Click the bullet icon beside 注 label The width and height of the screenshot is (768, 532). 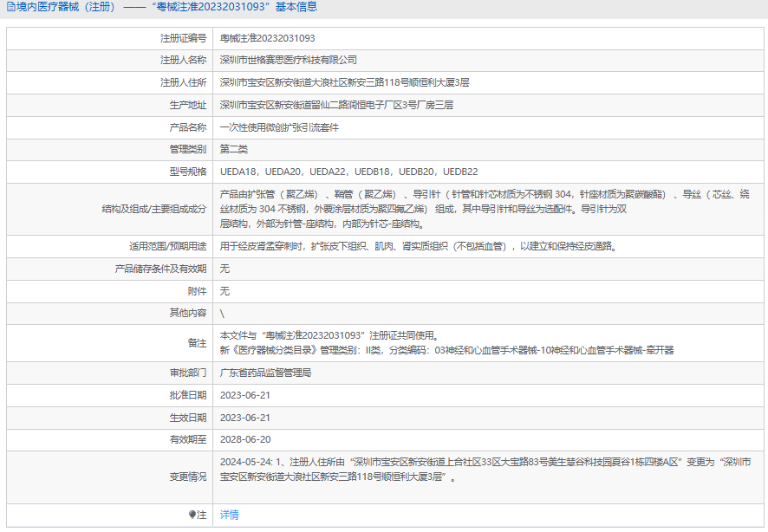(x=192, y=515)
